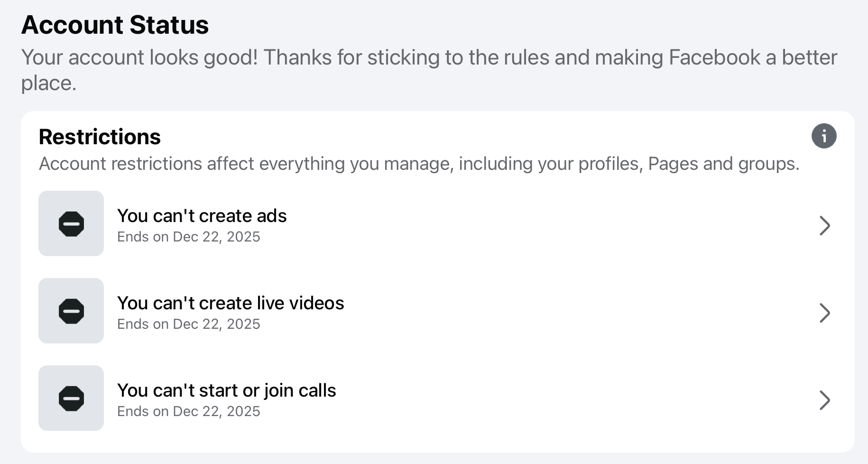Click the blocked icon beside live videos
868x464 pixels.
(x=71, y=311)
